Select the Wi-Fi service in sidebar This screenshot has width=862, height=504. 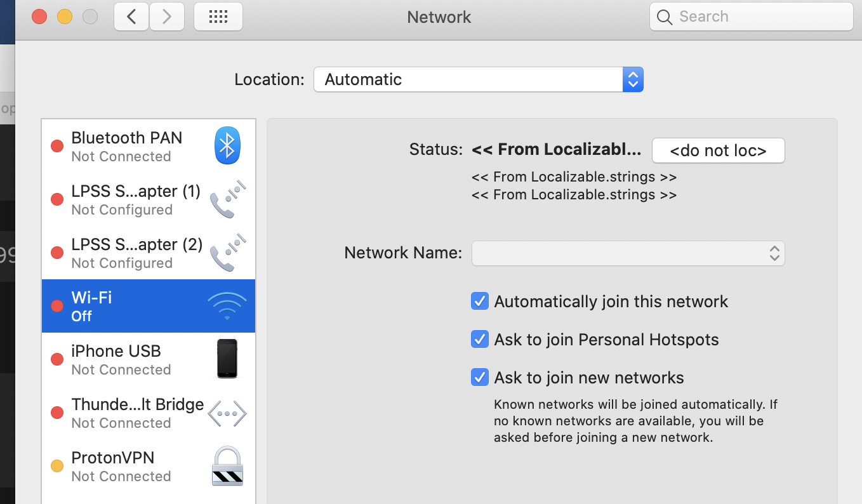pos(127,305)
